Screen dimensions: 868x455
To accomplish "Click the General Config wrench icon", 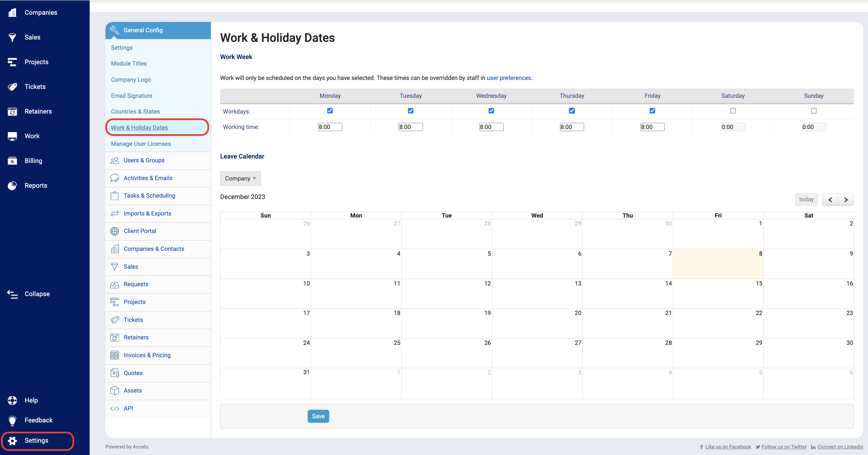I will (x=114, y=30).
